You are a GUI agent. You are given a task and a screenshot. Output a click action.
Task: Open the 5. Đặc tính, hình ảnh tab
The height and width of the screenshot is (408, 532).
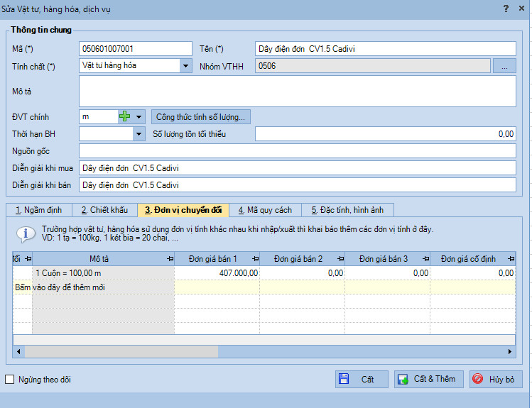point(347,210)
